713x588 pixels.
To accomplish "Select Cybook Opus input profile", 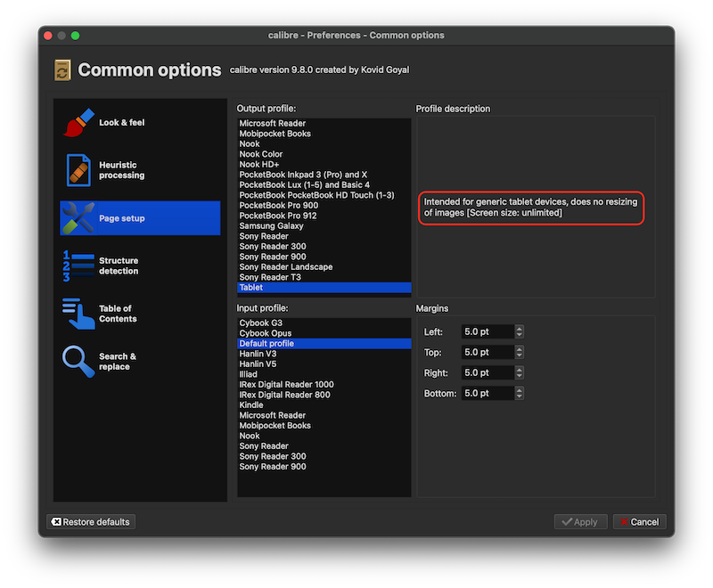I will pos(324,333).
